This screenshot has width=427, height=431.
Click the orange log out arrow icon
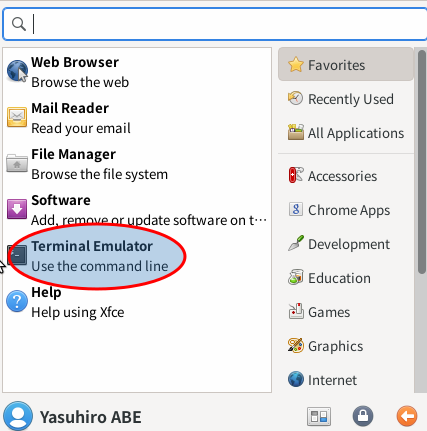pyautogui.click(x=407, y=416)
